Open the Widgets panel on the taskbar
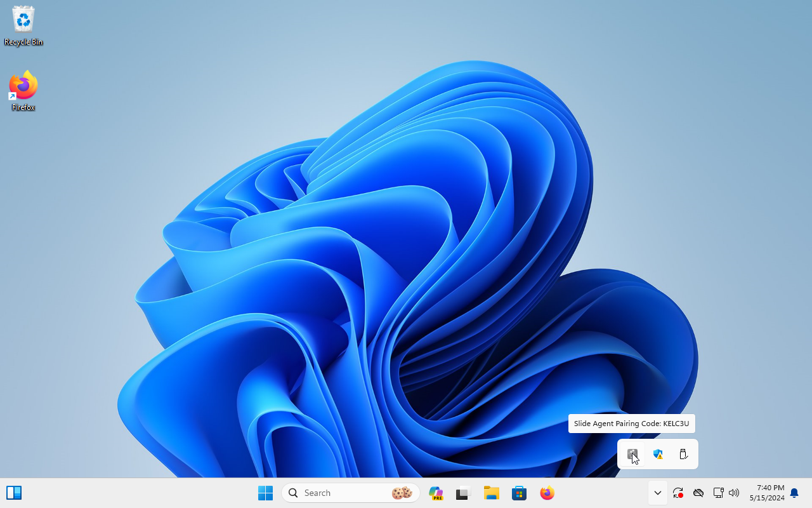This screenshot has height=508, width=812. click(x=14, y=493)
